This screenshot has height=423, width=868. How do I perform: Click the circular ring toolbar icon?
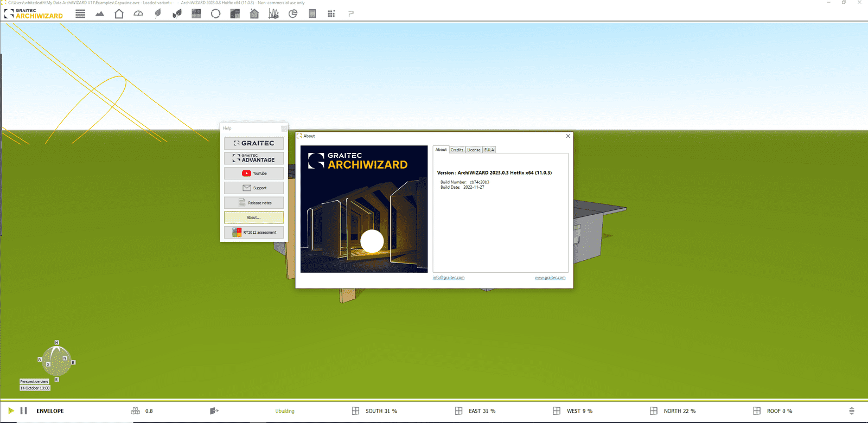[x=215, y=14]
